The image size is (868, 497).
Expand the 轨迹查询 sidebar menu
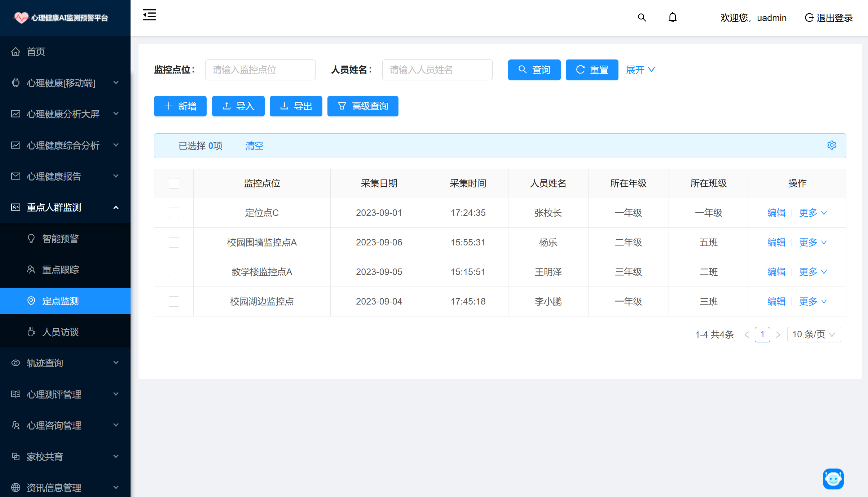tap(65, 363)
